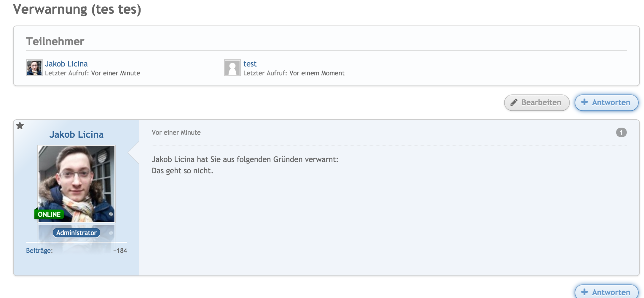Screen dimensions: 644x298
Task: Click the Jakob Licina author name beside the message
Action: [76, 134]
